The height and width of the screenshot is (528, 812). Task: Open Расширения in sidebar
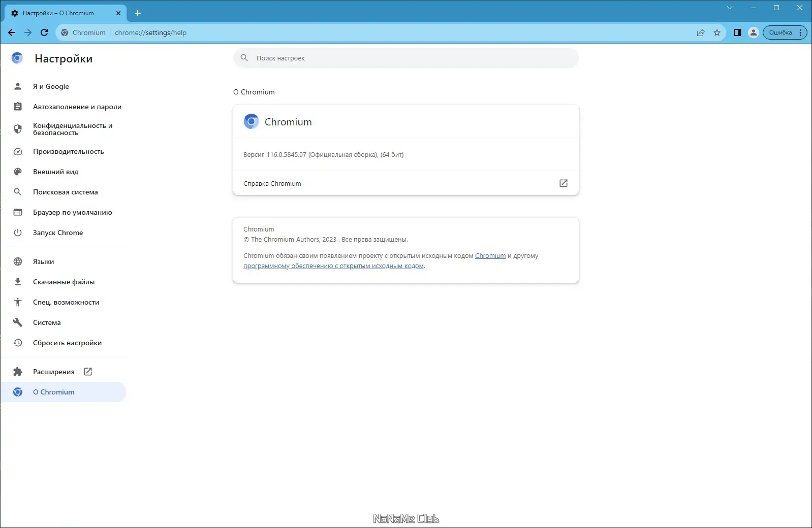click(64, 372)
